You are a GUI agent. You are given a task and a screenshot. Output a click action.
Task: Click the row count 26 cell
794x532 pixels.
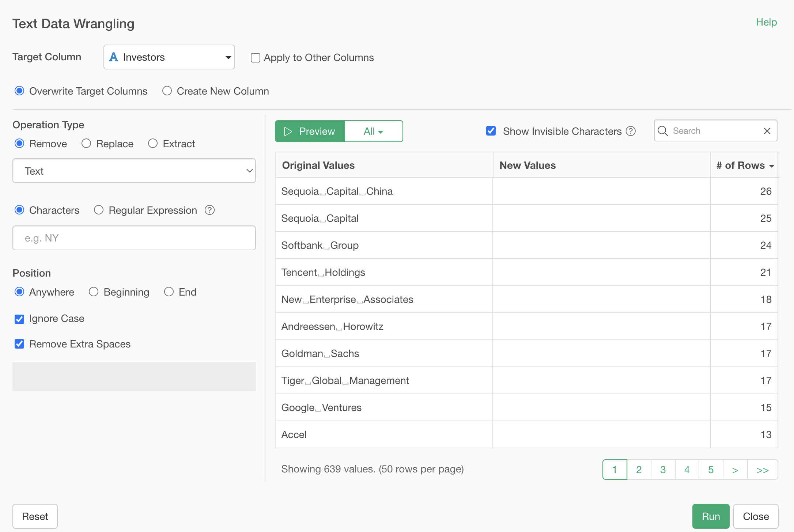coord(744,191)
